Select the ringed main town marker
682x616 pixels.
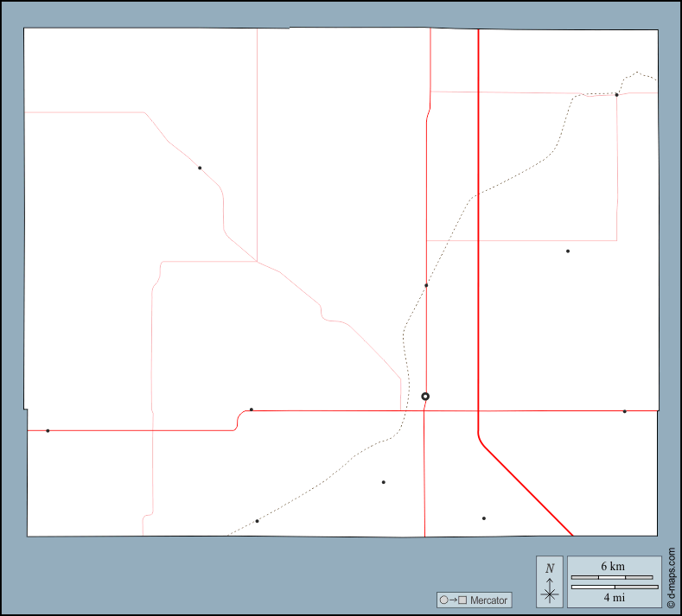[425, 397]
